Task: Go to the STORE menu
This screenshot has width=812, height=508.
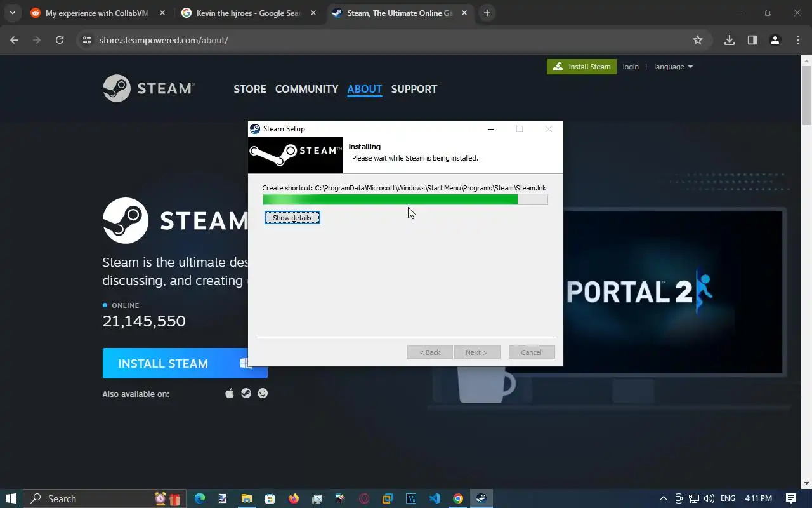Action: 250,89
